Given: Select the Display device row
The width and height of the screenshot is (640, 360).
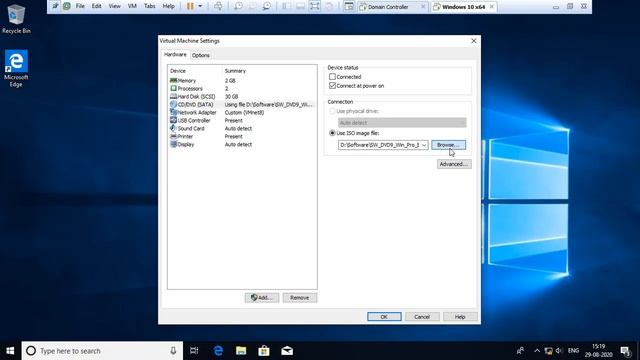Looking at the screenshot, I should click(x=242, y=144).
